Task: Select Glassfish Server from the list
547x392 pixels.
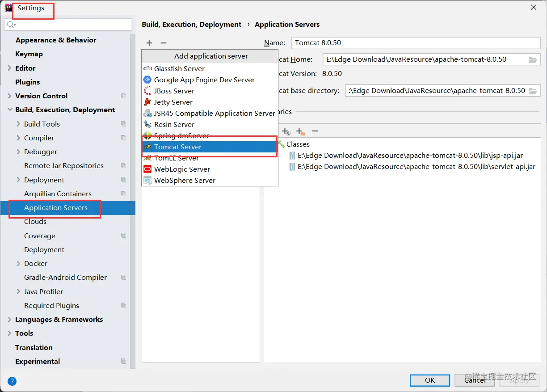Action: pos(210,68)
